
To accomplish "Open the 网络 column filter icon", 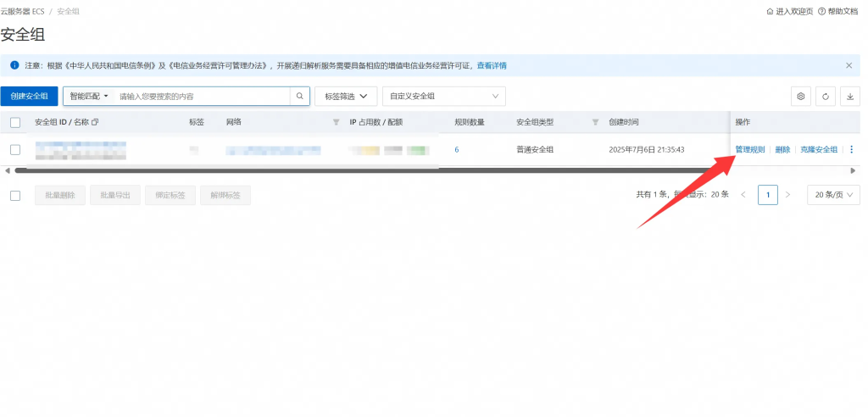I will [336, 123].
